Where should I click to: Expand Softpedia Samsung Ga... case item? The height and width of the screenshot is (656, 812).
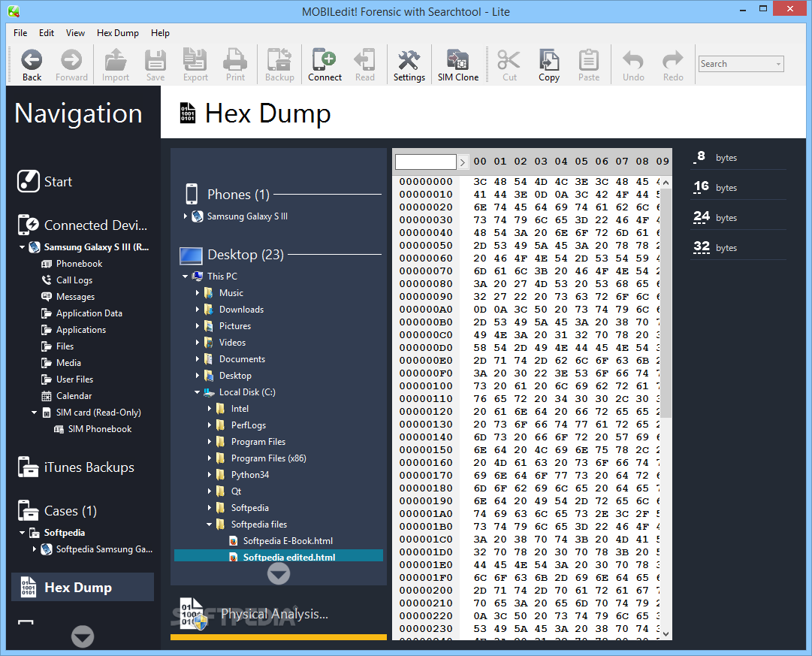35,549
